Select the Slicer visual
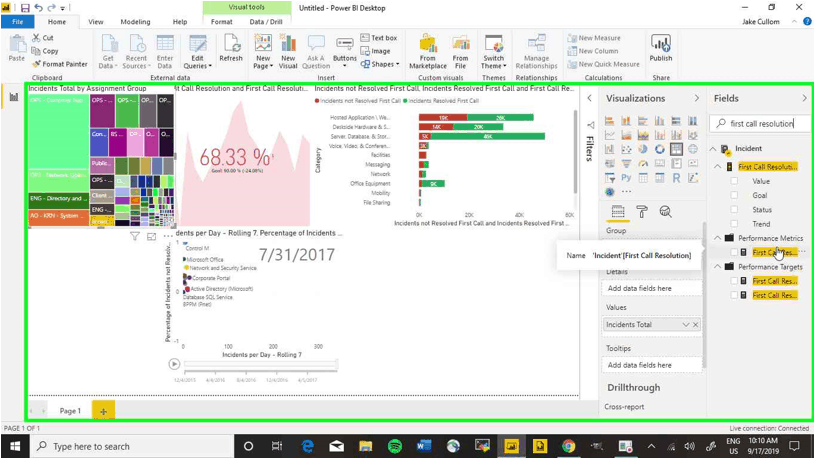 [609, 178]
